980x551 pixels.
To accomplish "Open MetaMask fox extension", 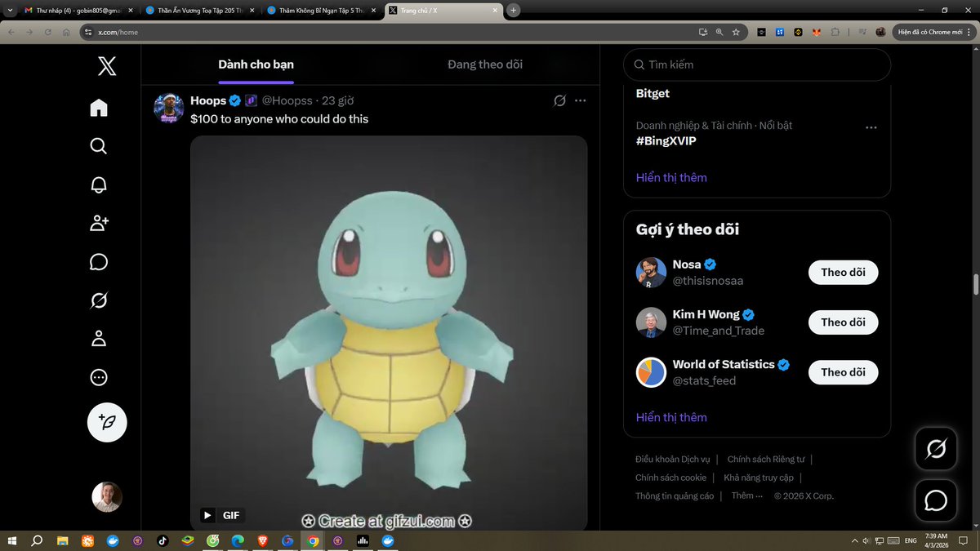I will (817, 32).
